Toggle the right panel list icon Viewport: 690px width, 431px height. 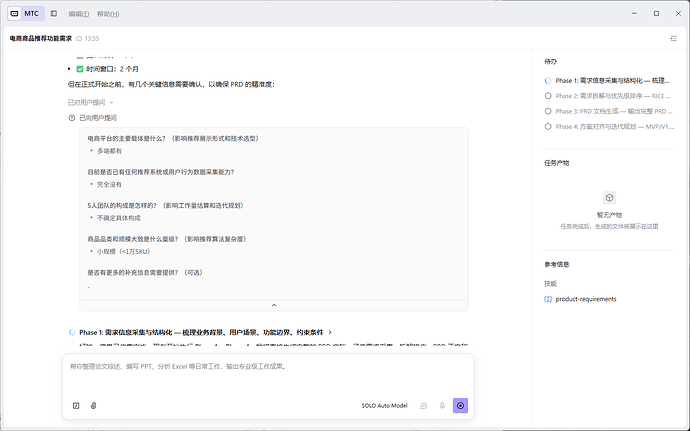(674, 39)
